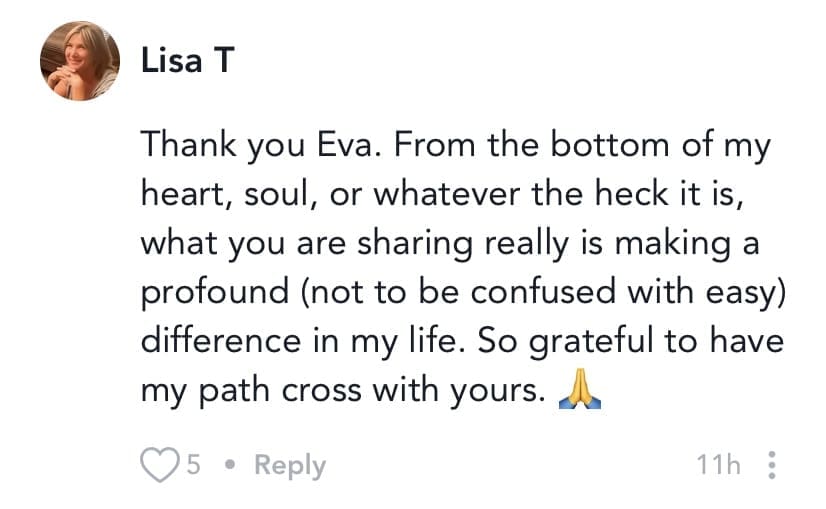
Task: Click the 11h timestamp
Action: point(719,466)
